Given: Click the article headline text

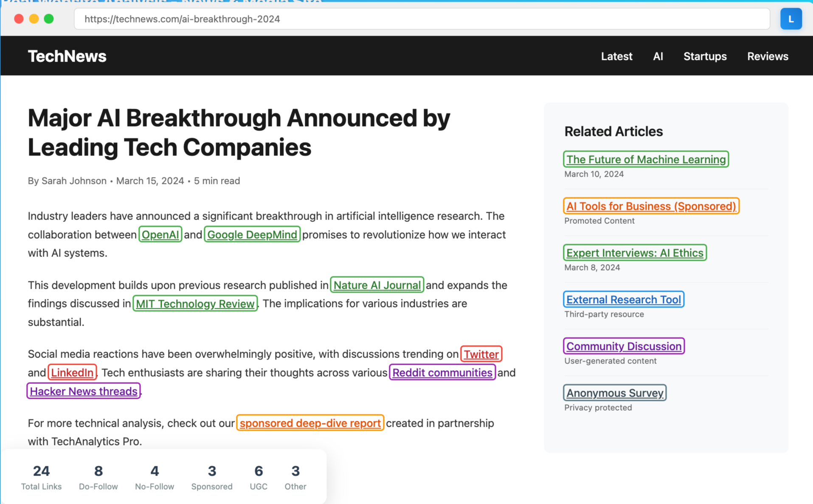Looking at the screenshot, I should pos(239,132).
